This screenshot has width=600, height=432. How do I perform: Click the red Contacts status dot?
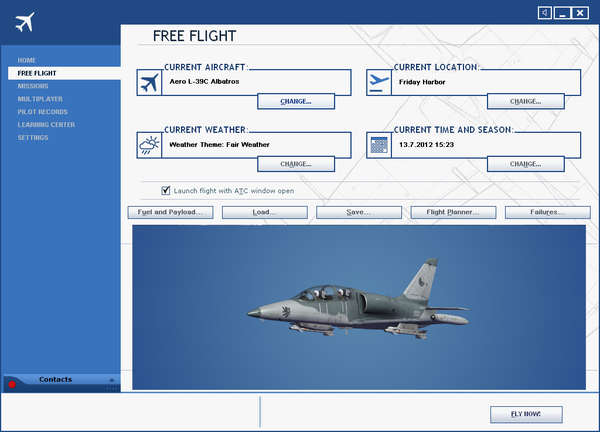pyautogui.click(x=12, y=384)
